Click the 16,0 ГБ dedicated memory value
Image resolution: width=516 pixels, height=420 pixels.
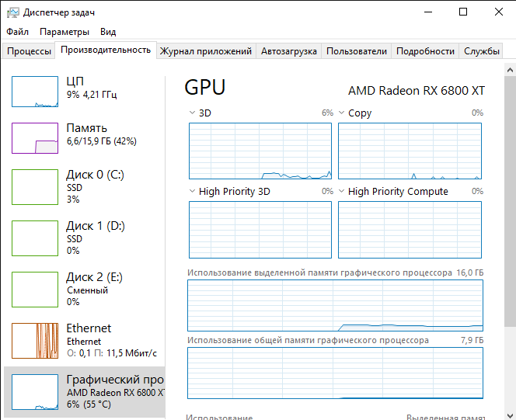pyautogui.click(x=469, y=272)
